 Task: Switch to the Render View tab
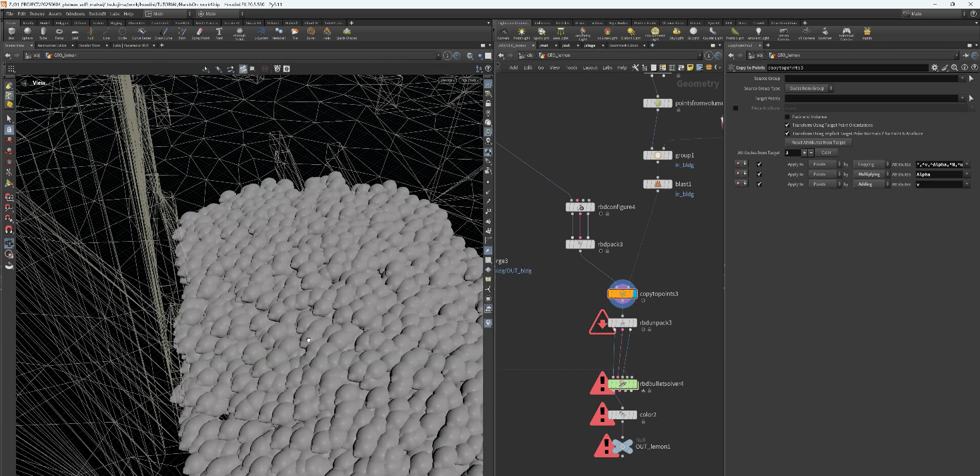(x=89, y=45)
